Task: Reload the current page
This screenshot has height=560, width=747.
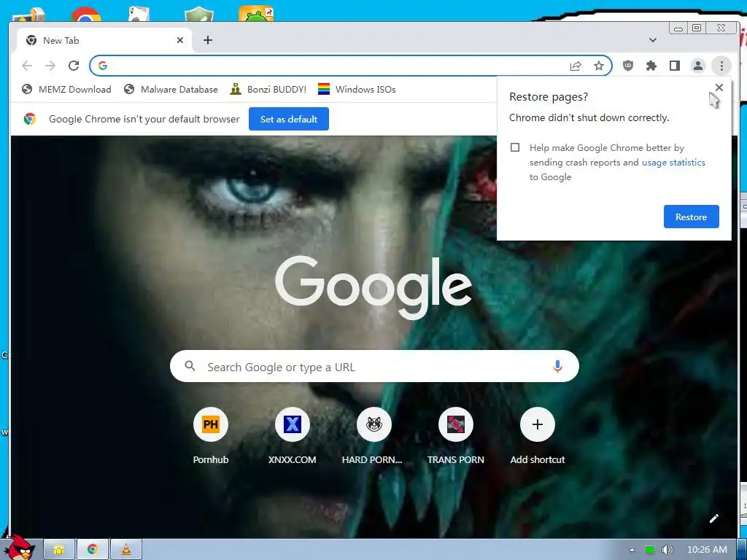Action: point(74,66)
